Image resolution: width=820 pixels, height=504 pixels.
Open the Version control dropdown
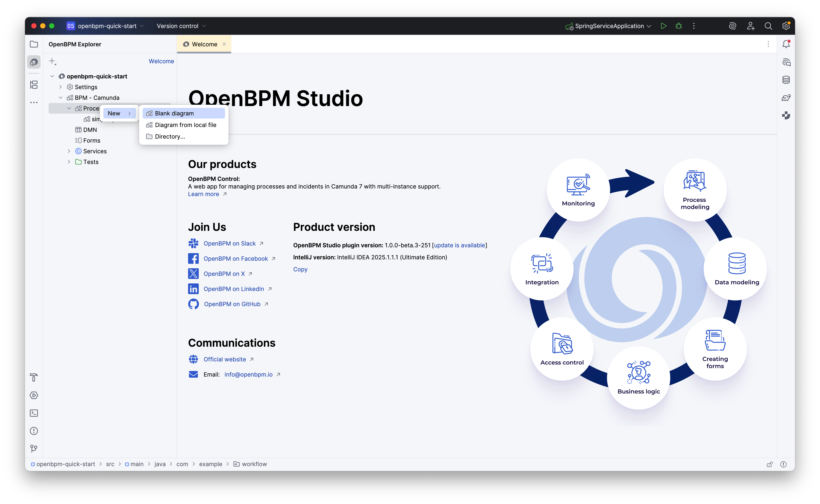pyautogui.click(x=181, y=26)
